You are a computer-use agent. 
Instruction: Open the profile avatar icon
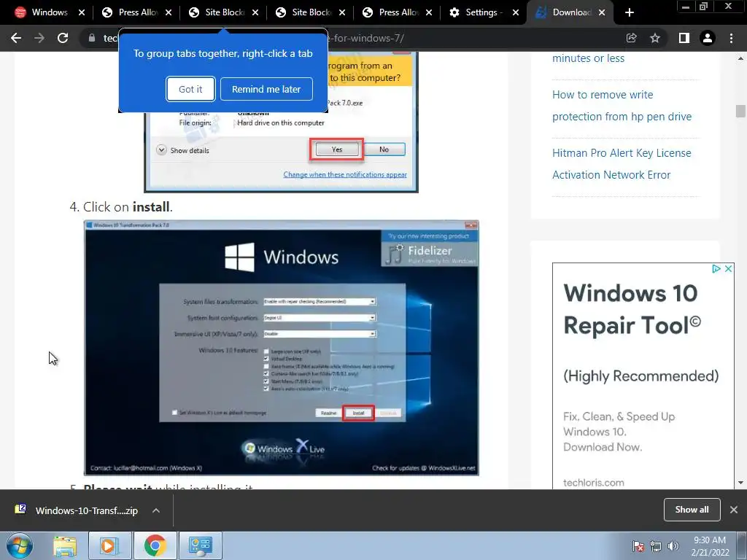(708, 38)
